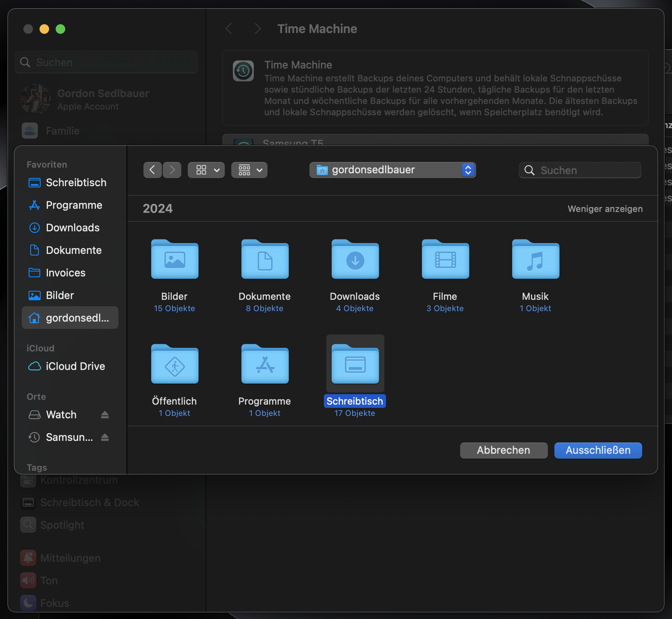Click Weniger anzeigen link

(605, 209)
